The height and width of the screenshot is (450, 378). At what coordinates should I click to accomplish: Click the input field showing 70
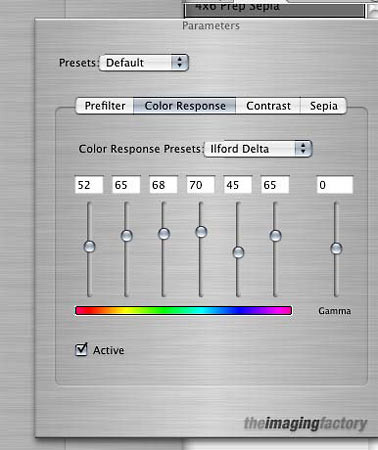tap(200, 185)
